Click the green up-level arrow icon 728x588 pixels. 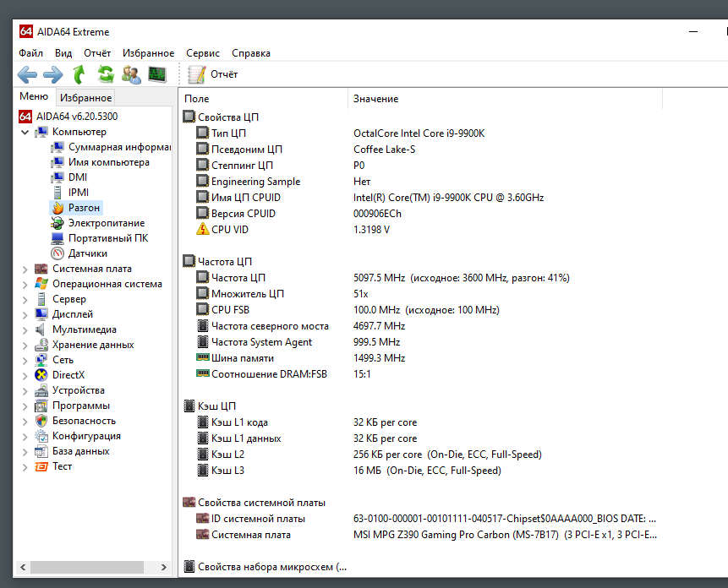79,74
